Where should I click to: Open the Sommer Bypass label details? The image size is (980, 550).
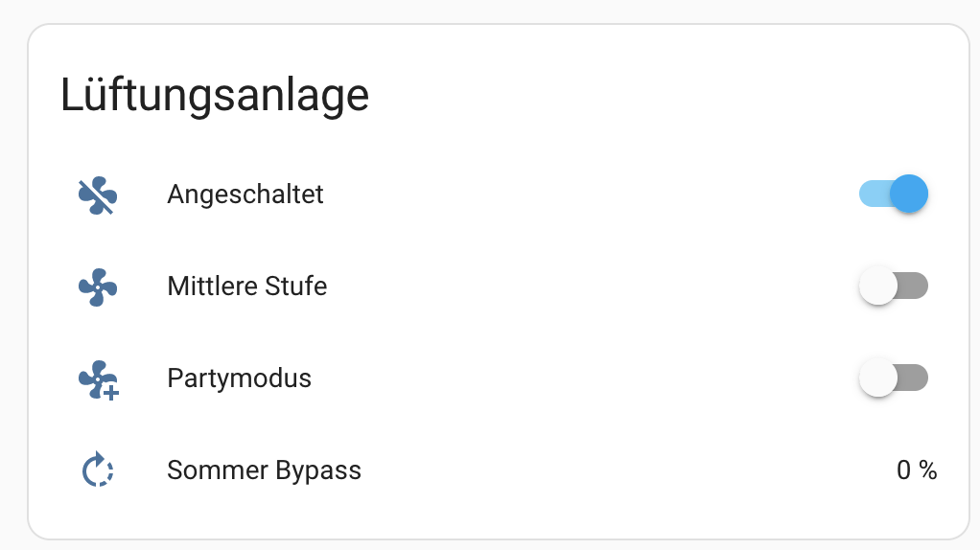(x=264, y=470)
